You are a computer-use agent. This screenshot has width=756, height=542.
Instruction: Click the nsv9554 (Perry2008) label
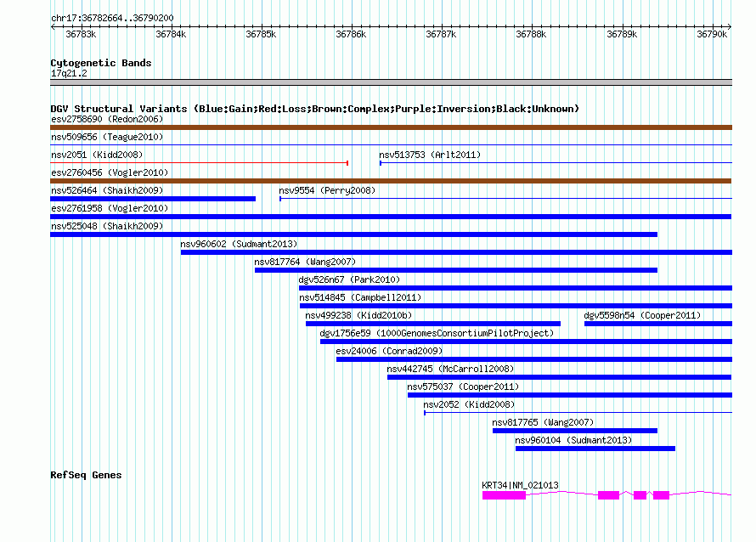[x=327, y=190]
